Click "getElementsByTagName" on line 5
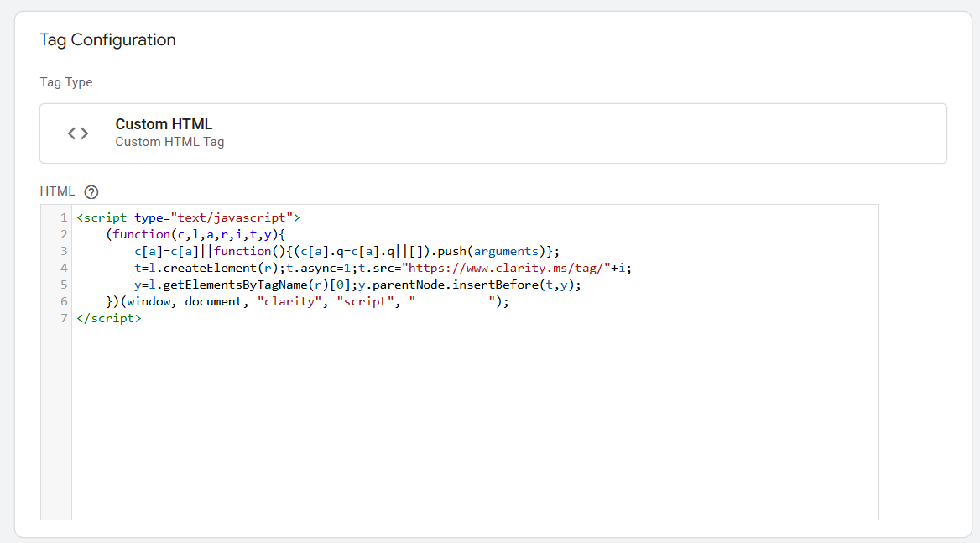The width and height of the screenshot is (980, 543). click(235, 285)
